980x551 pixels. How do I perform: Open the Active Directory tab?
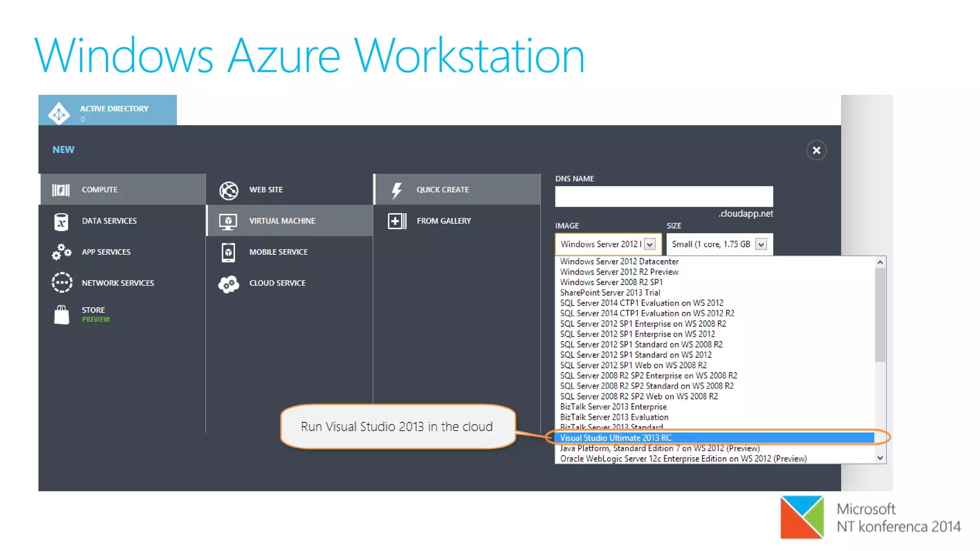point(107,110)
